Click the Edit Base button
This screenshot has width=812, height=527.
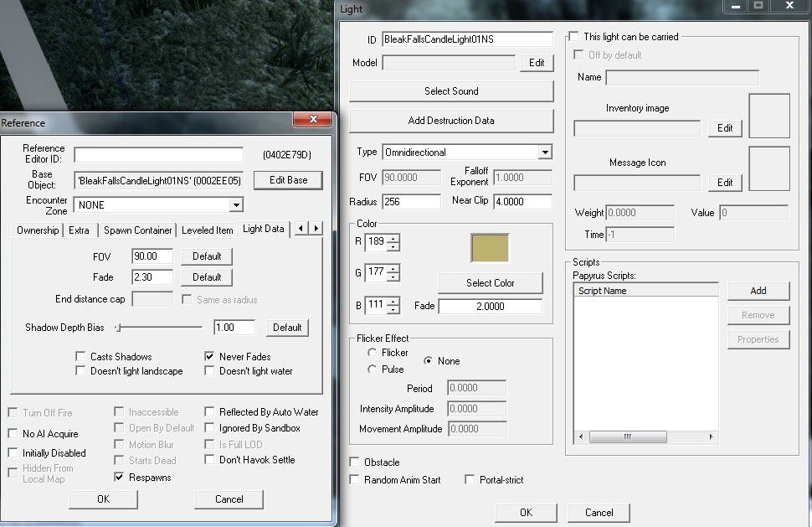(288, 180)
